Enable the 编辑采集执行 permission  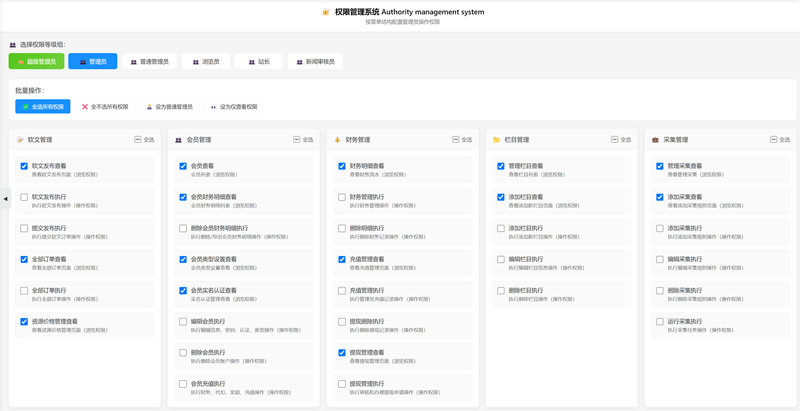[660, 260]
